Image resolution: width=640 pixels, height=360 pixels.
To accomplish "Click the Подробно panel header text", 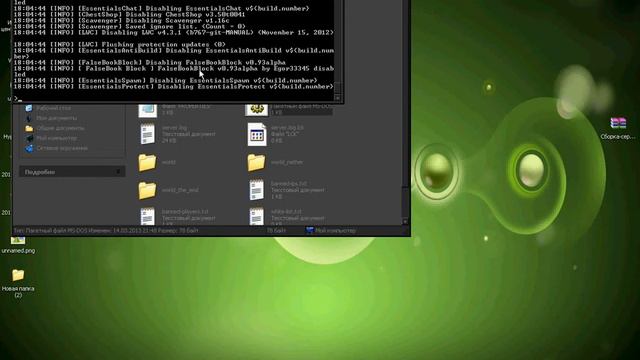I will (40, 172).
